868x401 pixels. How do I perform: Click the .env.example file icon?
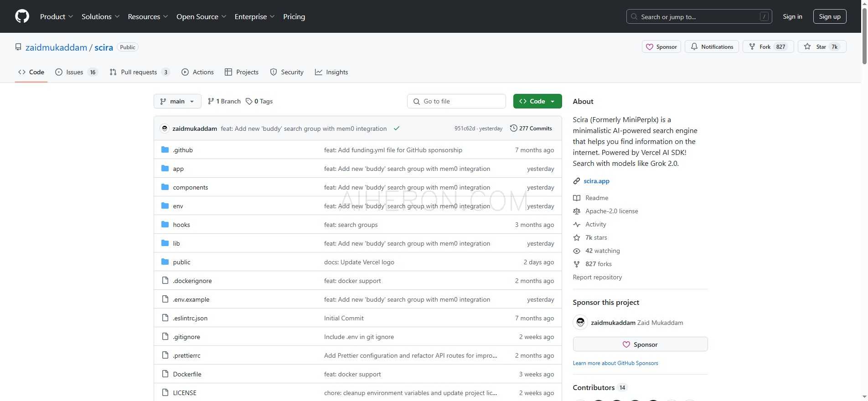pyautogui.click(x=165, y=299)
